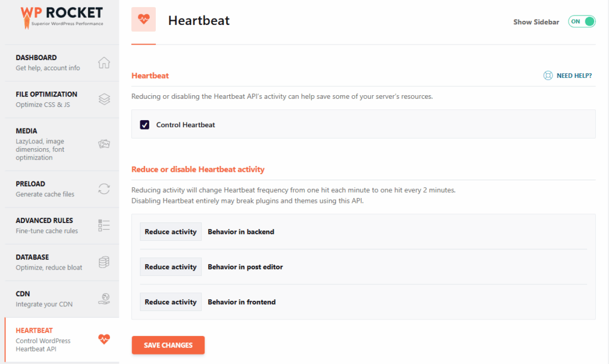This screenshot has height=364, width=609.
Task: Open the behavior in frontend dropdown
Action: pos(170,302)
